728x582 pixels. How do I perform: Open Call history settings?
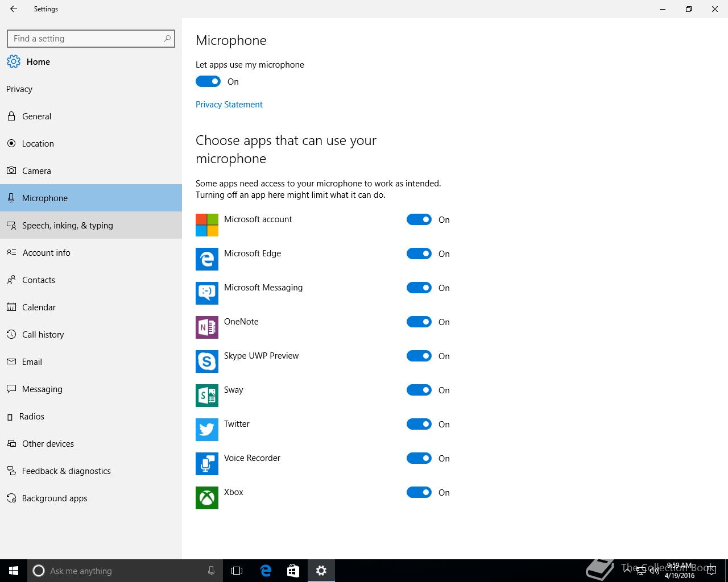(91, 334)
